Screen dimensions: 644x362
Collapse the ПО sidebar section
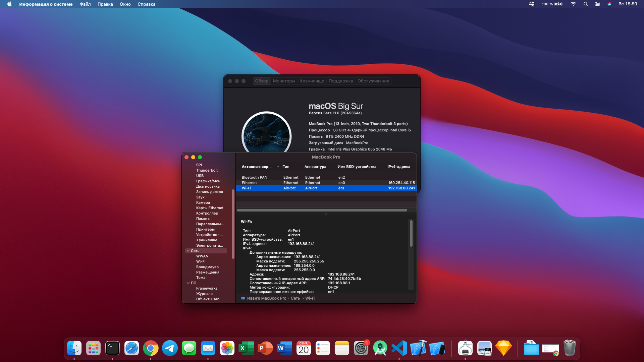coord(188,283)
